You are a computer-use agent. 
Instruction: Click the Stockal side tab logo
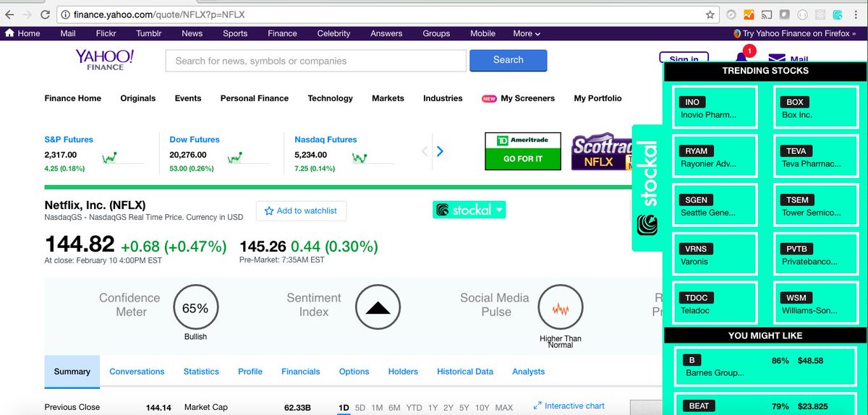coord(647,226)
